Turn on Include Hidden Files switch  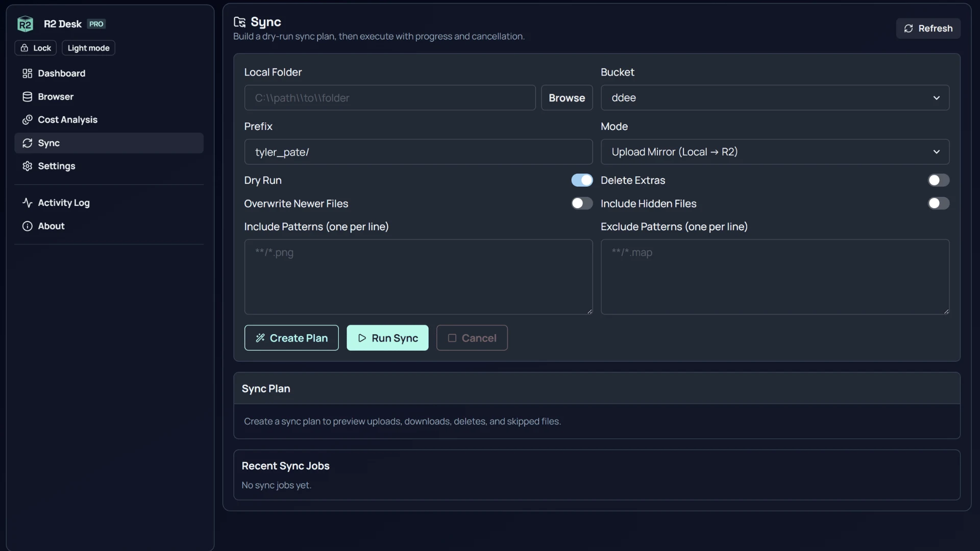[x=939, y=204]
